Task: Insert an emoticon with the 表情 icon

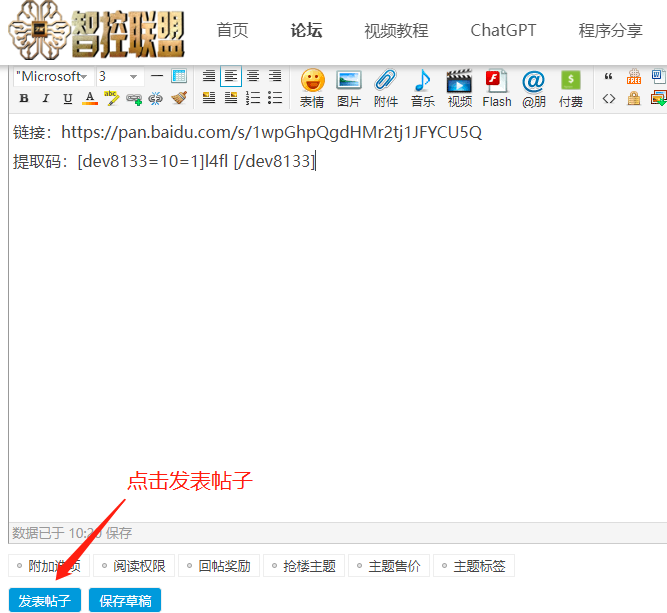Action: click(x=312, y=86)
